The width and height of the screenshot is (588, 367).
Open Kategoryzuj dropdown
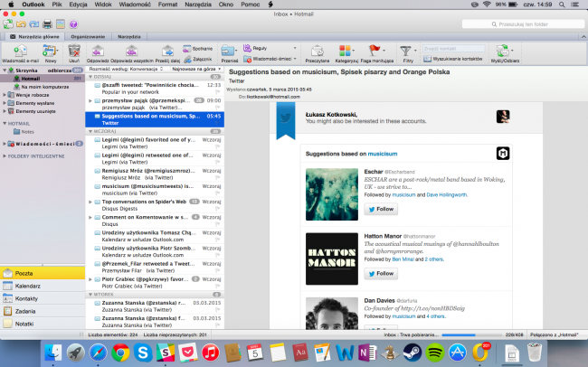353,51
